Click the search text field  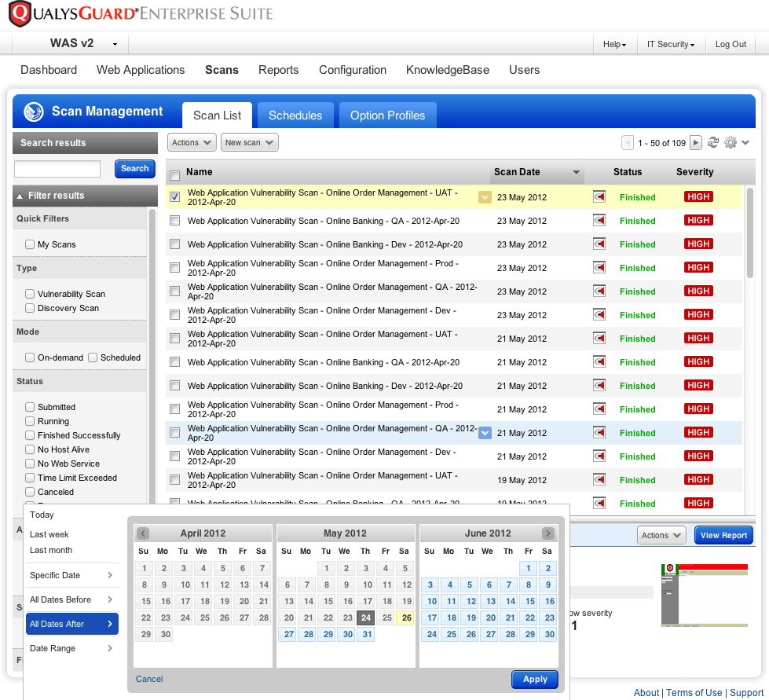(57, 169)
